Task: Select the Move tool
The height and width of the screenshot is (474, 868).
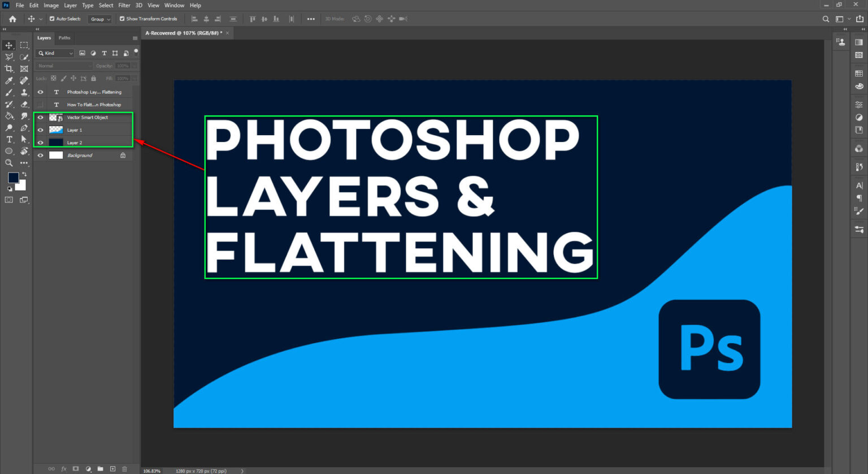Action: pos(8,45)
